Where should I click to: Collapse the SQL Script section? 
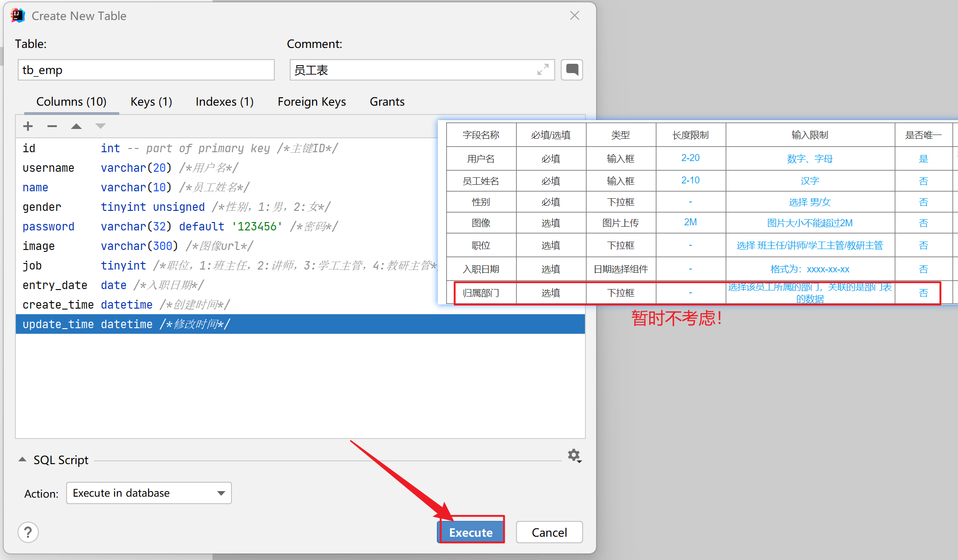22,460
